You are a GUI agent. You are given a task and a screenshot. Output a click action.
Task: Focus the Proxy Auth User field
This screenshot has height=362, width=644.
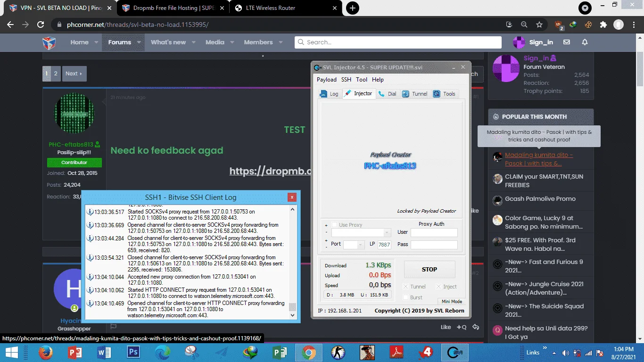434,232
